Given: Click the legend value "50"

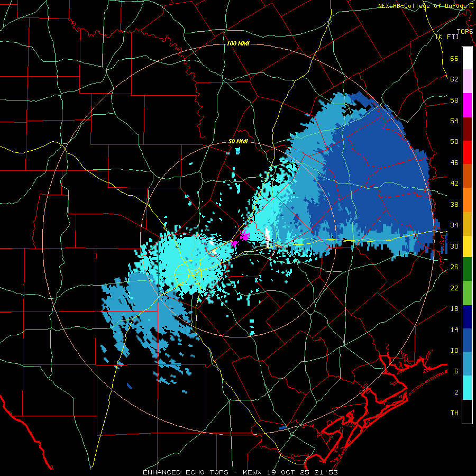Looking at the screenshot, I should pos(454,141).
